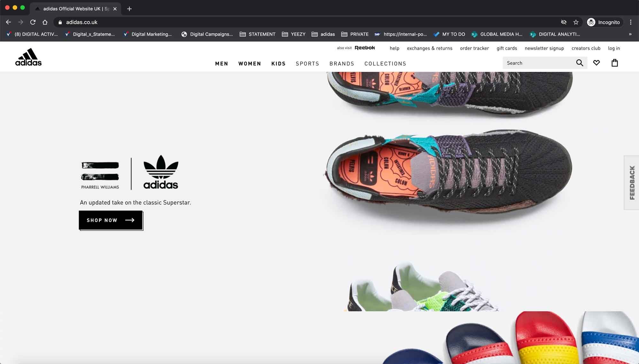Viewport: 639px width, 364px height.
Task: Open the https://internal-po... bookmark
Action: tap(401, 34)
